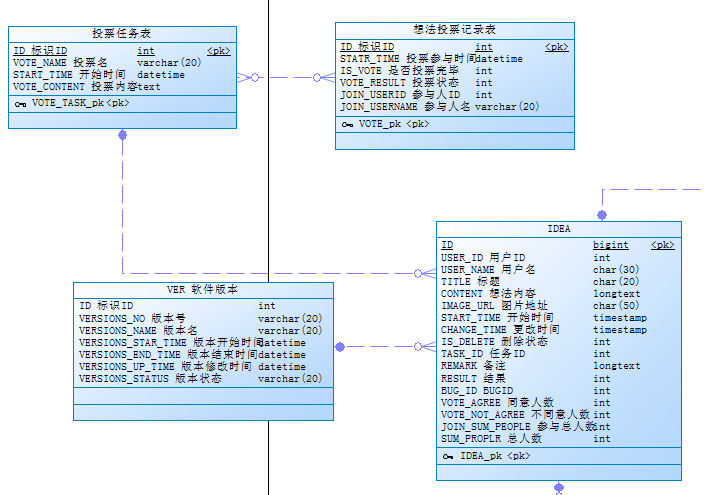Click the IDEA_pk key label

495,456
